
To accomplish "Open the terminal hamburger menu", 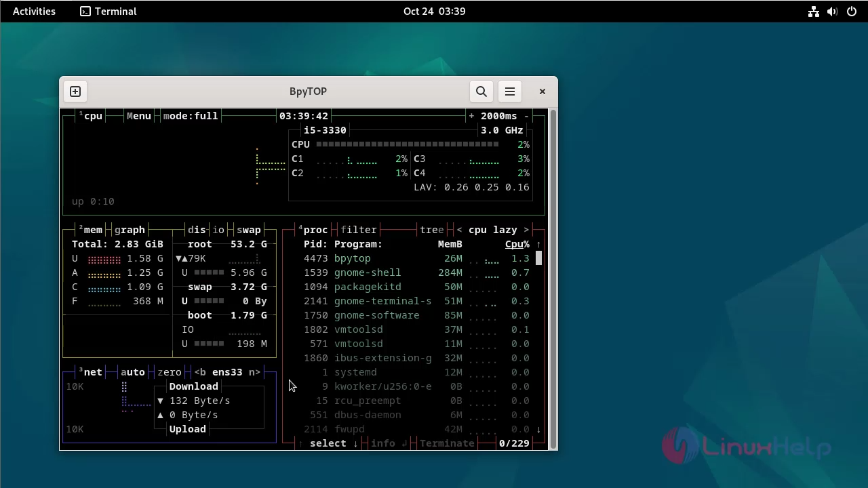I will [510, 91].
